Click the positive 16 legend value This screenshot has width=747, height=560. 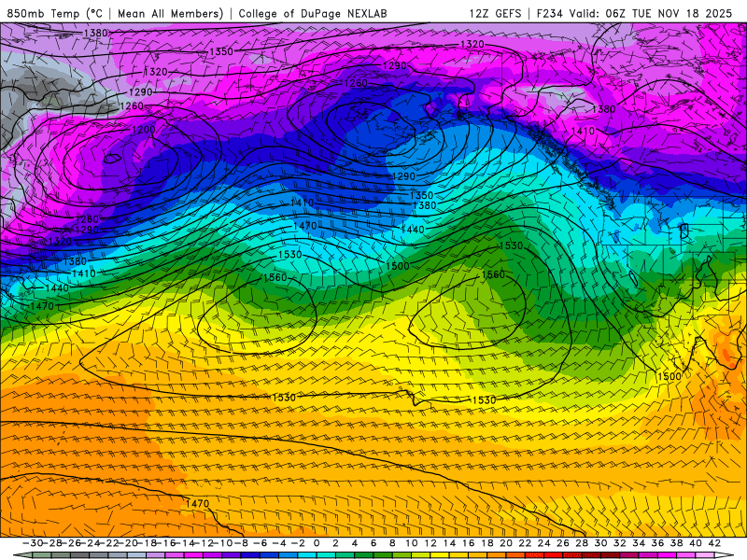pos(469,543)
